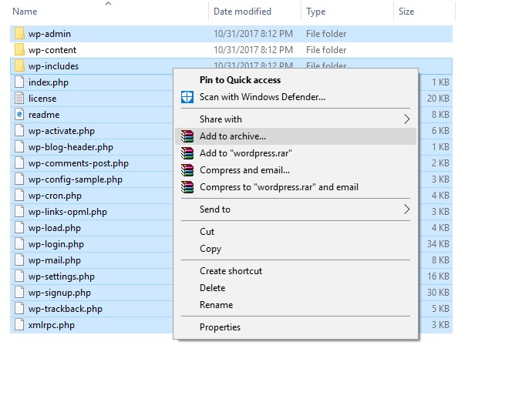This screenshot has width=532, height=402.
Task: Choose Pin to Quick access
Action: [x=240, y=80]
